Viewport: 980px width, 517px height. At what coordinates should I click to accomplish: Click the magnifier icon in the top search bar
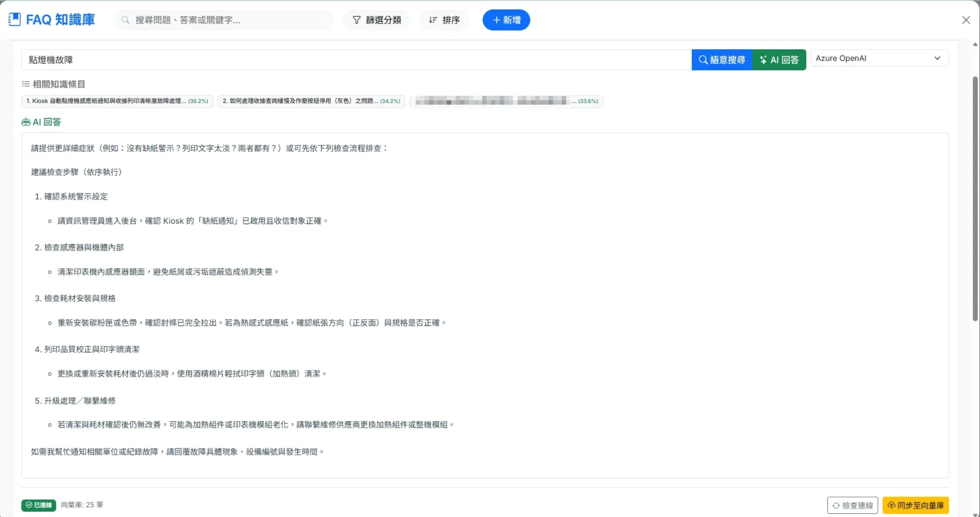coord(125,20)
